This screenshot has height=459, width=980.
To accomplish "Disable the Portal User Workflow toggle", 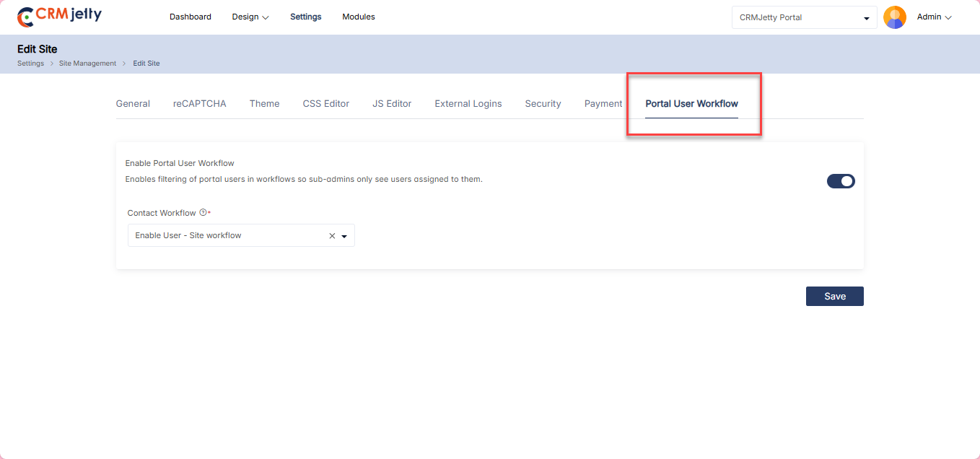I will tap(841, 181).
